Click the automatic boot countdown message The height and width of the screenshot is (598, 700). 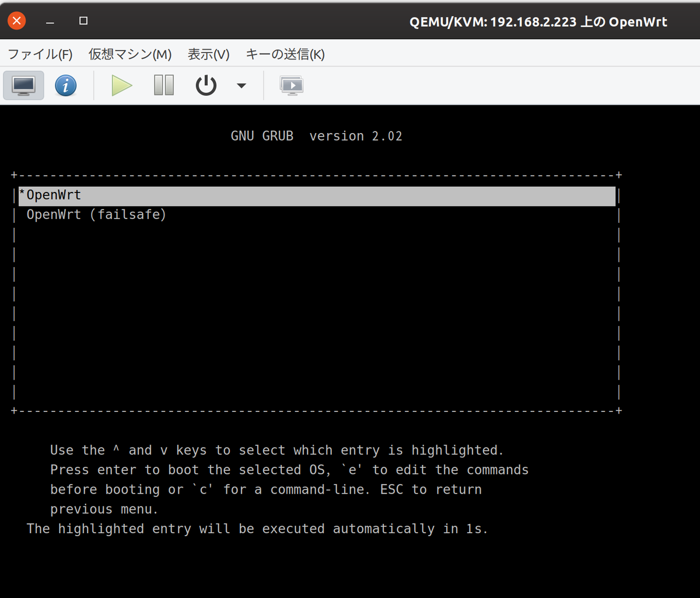[x=257, y=529]
